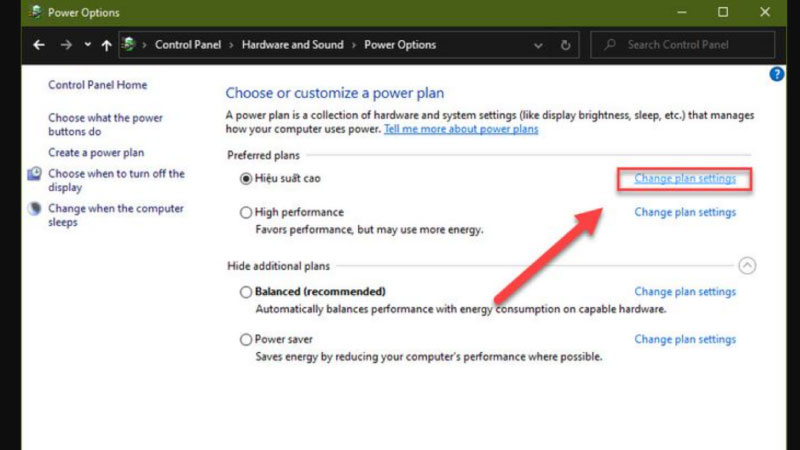
Task: Click the Refresh icon in address bar
Action: tap(566, 45)
